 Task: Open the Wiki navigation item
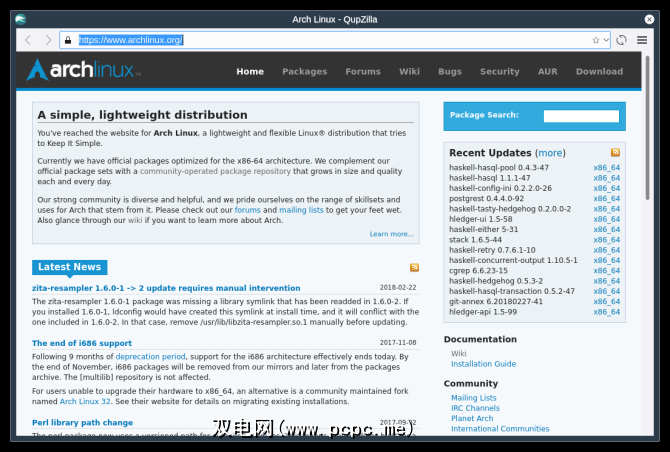point(409,72)
